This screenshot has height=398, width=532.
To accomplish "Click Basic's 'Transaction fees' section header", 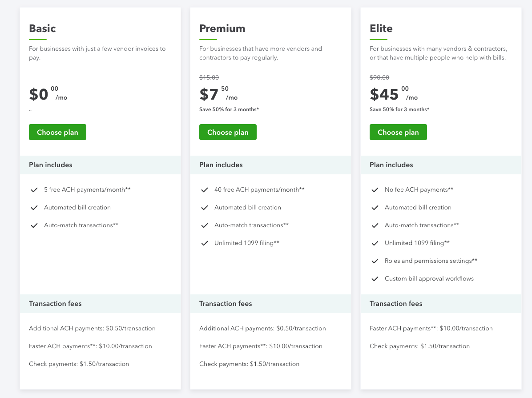I will pyautogui.click(x=55, y=304).
